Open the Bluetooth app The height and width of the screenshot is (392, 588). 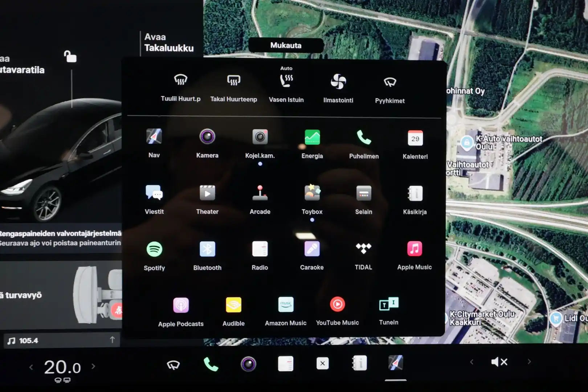(x=207, y=249)
